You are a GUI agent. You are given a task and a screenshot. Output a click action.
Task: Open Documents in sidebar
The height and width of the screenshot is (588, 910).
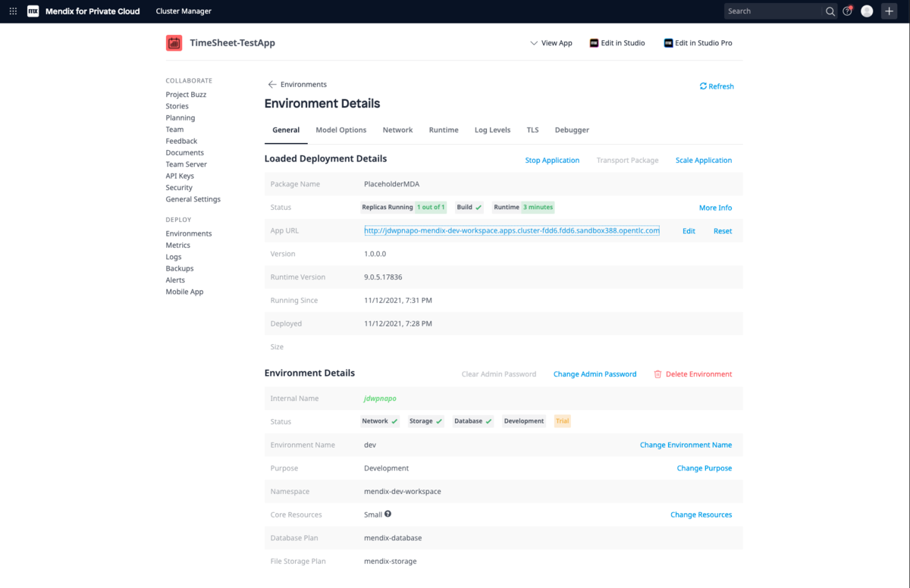click(185, 152)
